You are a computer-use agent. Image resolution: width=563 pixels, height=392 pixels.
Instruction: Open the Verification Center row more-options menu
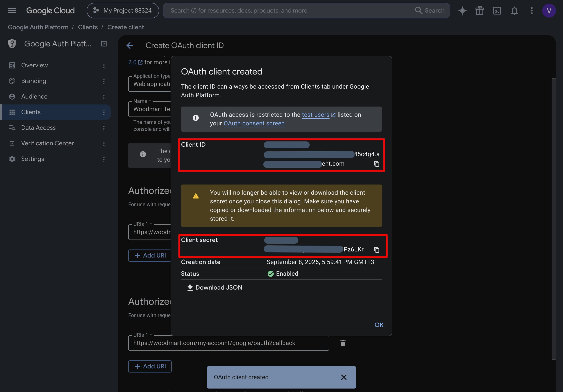[104, 144]
